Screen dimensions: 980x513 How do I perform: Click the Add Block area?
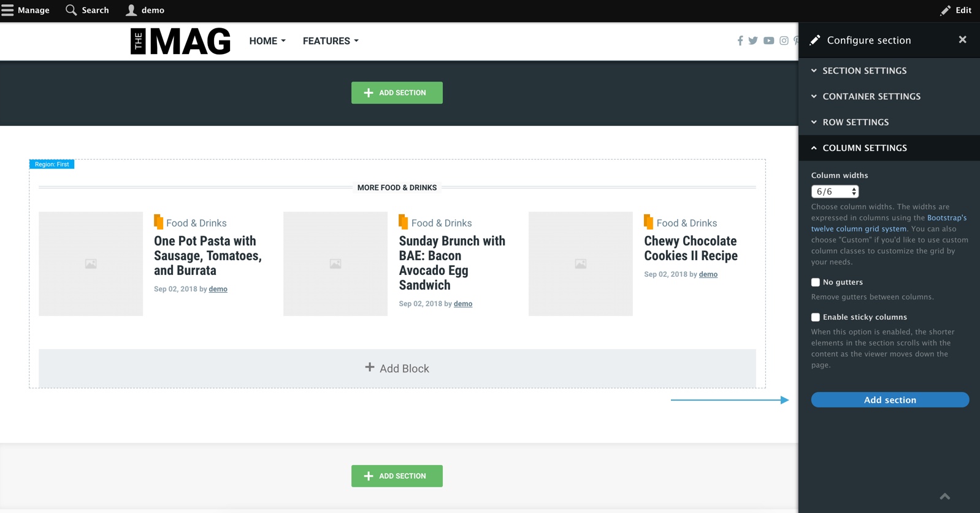pyautogui.click(x=397, y=368)
